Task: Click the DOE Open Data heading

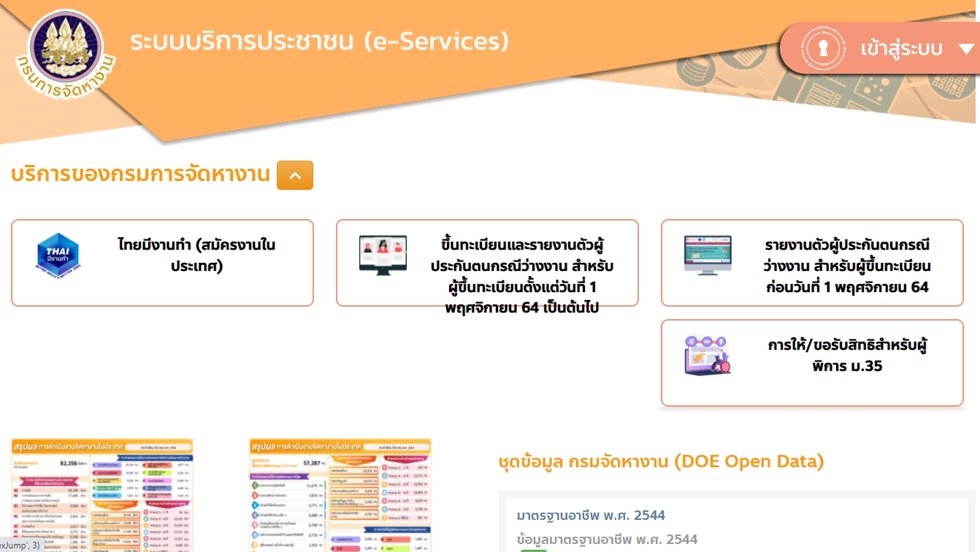Action: tap(660, 461)
